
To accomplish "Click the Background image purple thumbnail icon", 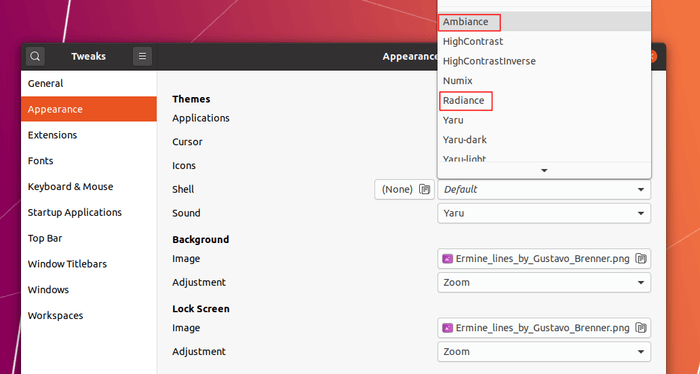I will [x=447, y=259].
